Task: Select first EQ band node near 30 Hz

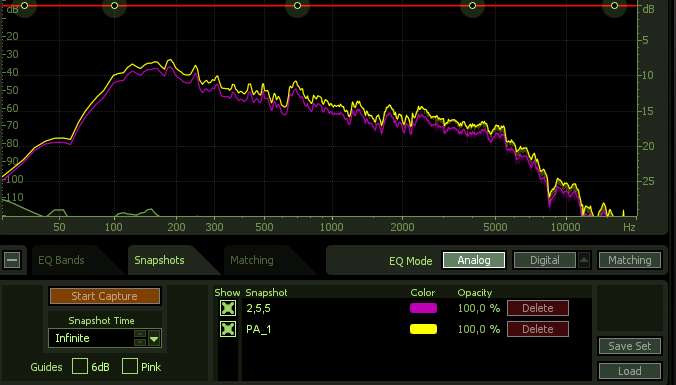Action: 25,6
